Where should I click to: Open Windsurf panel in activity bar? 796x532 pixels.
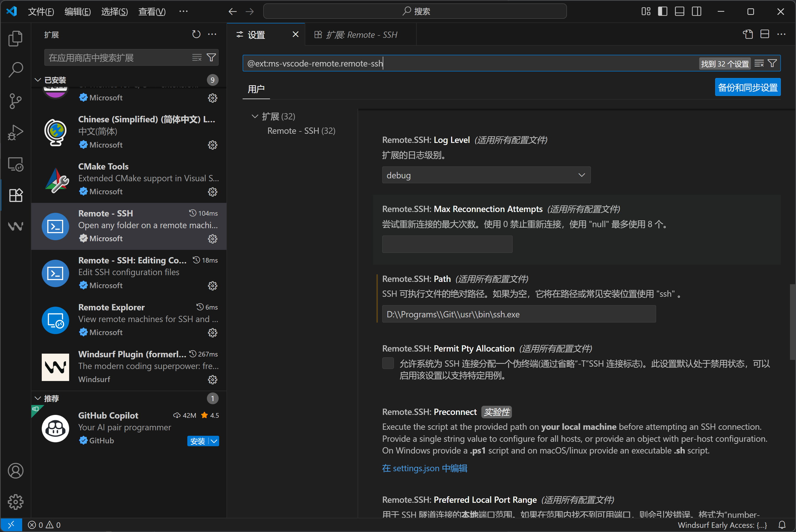[15, 226]
